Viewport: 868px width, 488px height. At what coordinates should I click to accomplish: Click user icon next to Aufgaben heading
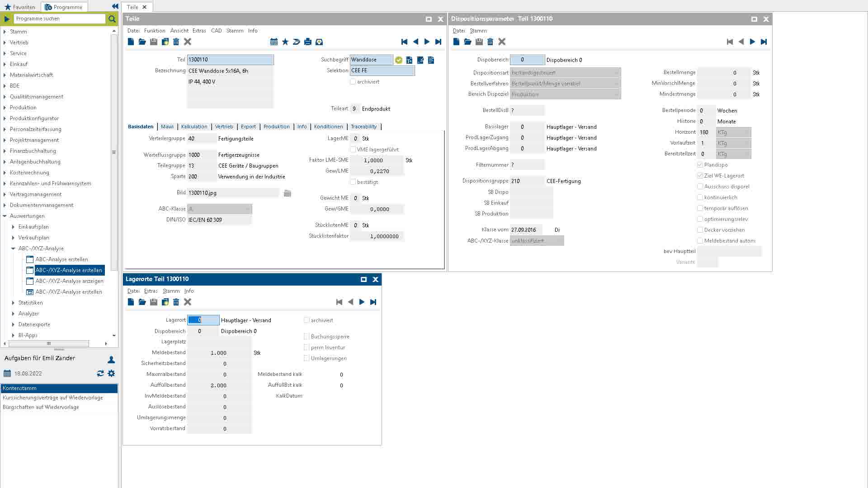(x=111, y=359)
